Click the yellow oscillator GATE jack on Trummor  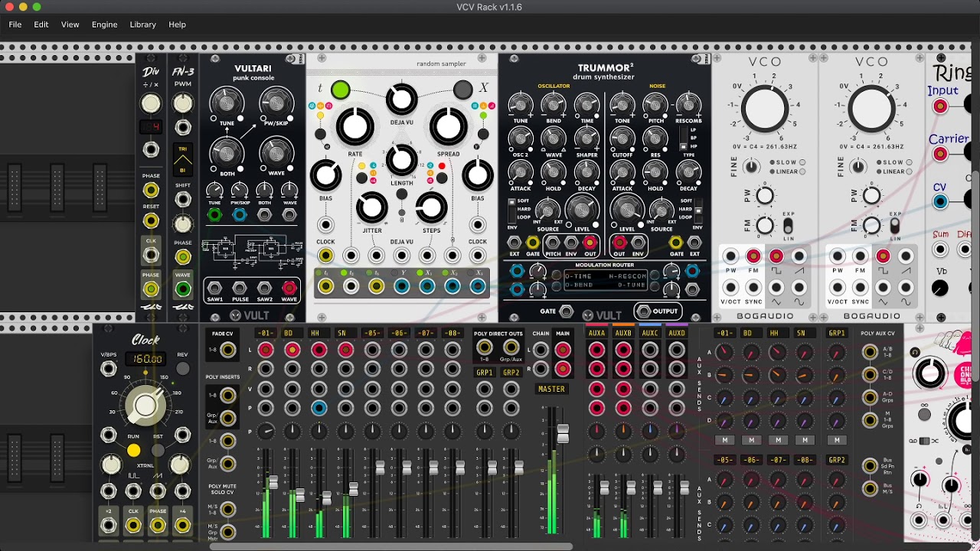click(533, 243)
